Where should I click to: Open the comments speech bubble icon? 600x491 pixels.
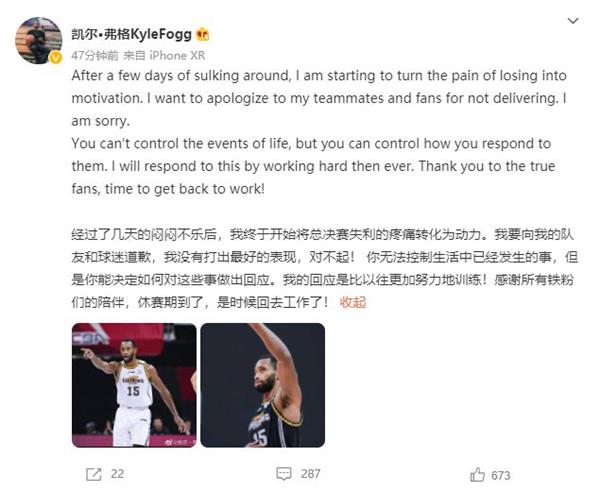(284, 474)
